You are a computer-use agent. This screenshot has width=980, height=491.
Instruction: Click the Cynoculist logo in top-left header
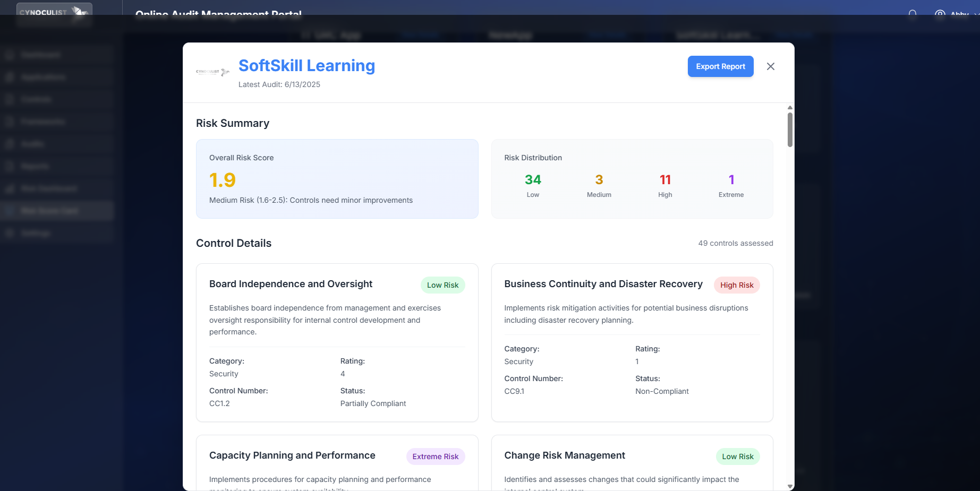54,12
